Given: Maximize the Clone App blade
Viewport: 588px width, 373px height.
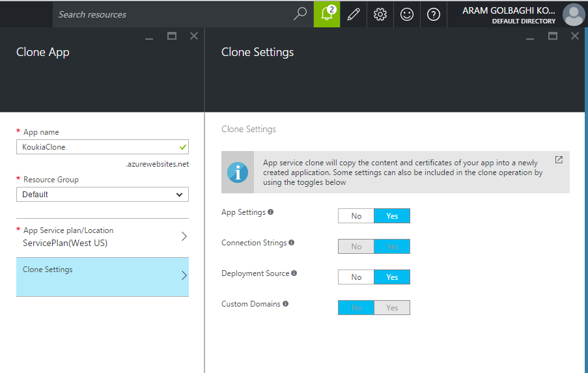Looking at the screenshot, I should [x=172, y=36].
